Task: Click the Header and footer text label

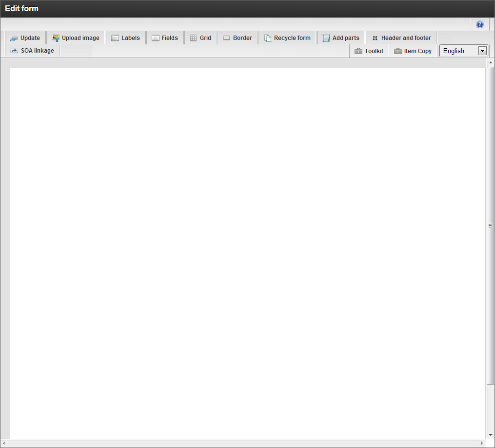Action: tap(406, 38)
